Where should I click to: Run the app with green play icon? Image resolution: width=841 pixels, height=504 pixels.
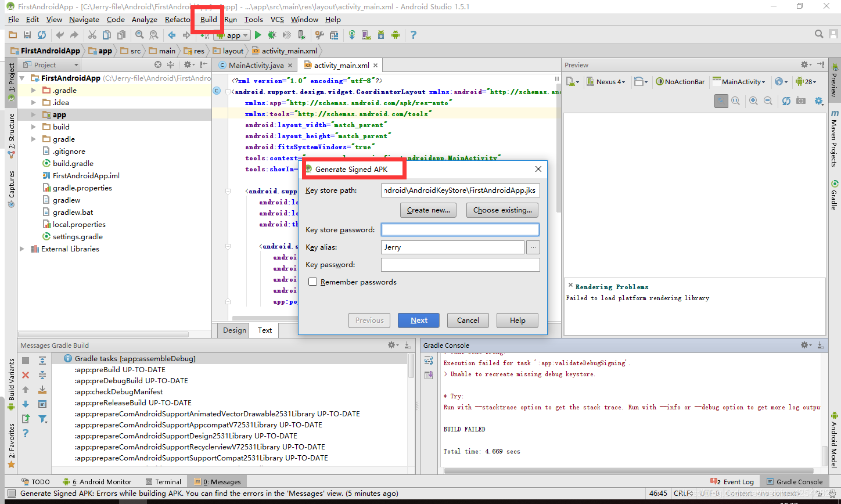258,35
